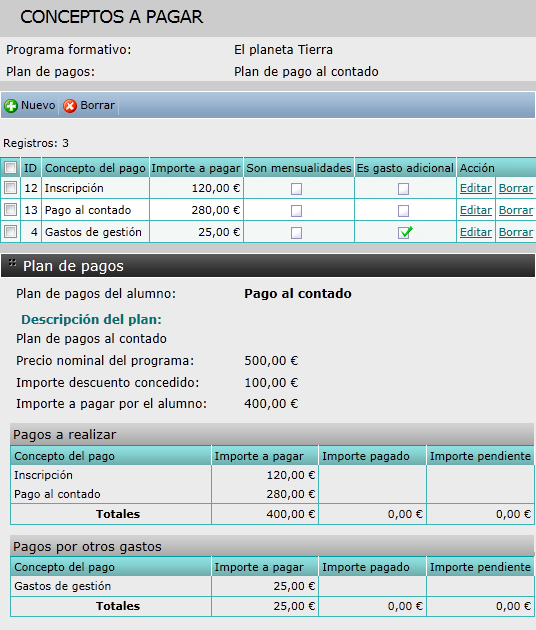Click Importe pendiente header in Pagos a realizar
536x630 pixels.
click(x=481, y=456)
